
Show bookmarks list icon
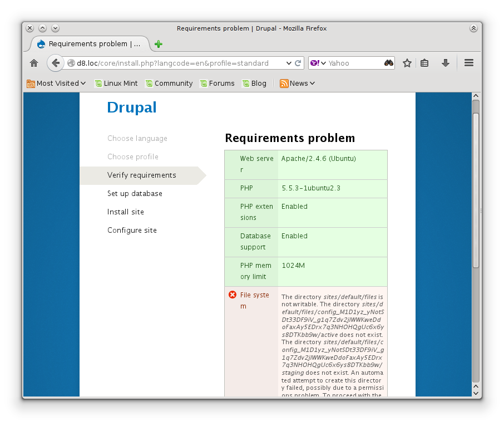pyautogui.click(x=424, y=63)
